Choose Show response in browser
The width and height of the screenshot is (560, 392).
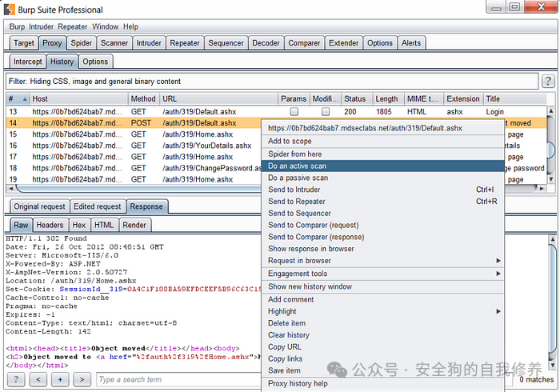click(x=382, y=249)
